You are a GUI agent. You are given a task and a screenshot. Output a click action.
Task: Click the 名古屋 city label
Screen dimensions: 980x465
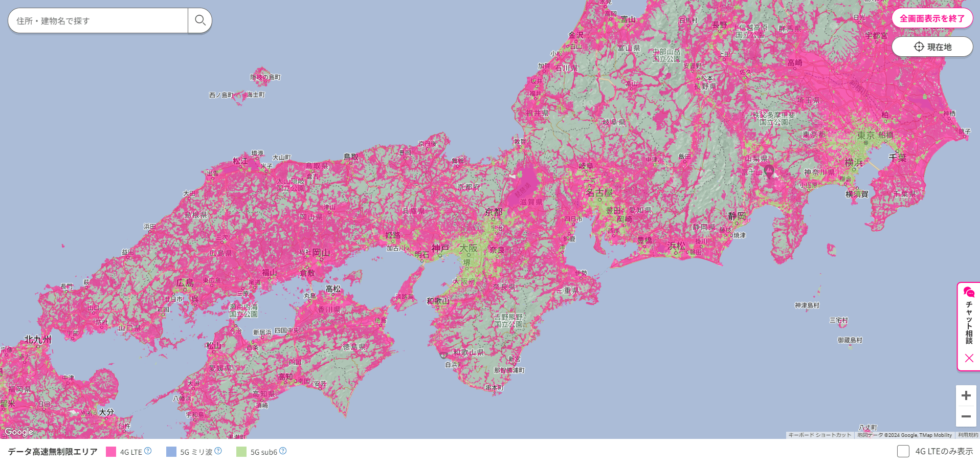click(599, 193)
